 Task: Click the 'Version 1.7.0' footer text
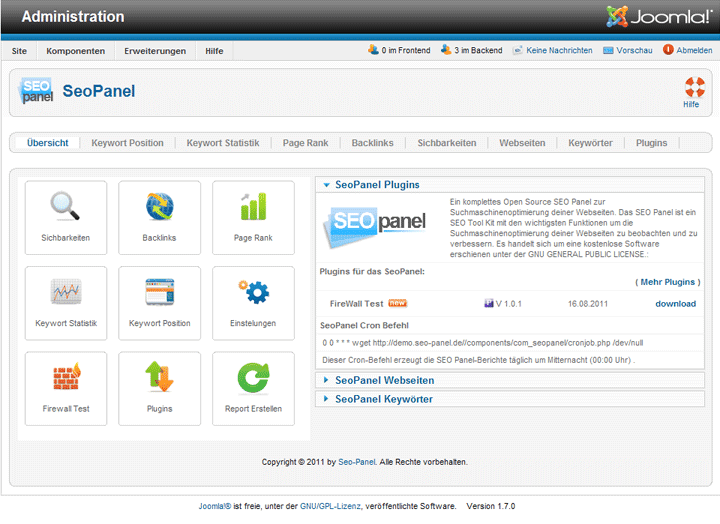tap(491, 506)
